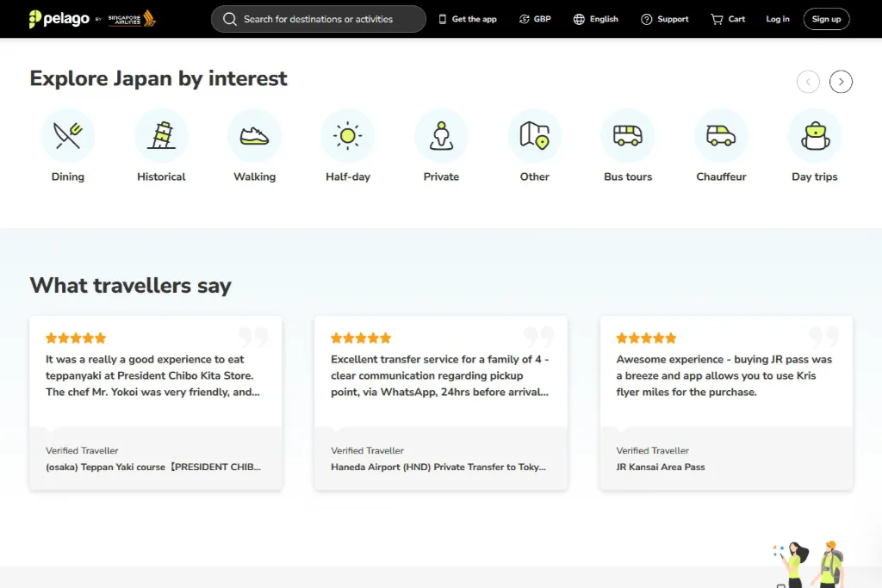
Task: Open the Day trips backpack icon
Action: (814, 136)
